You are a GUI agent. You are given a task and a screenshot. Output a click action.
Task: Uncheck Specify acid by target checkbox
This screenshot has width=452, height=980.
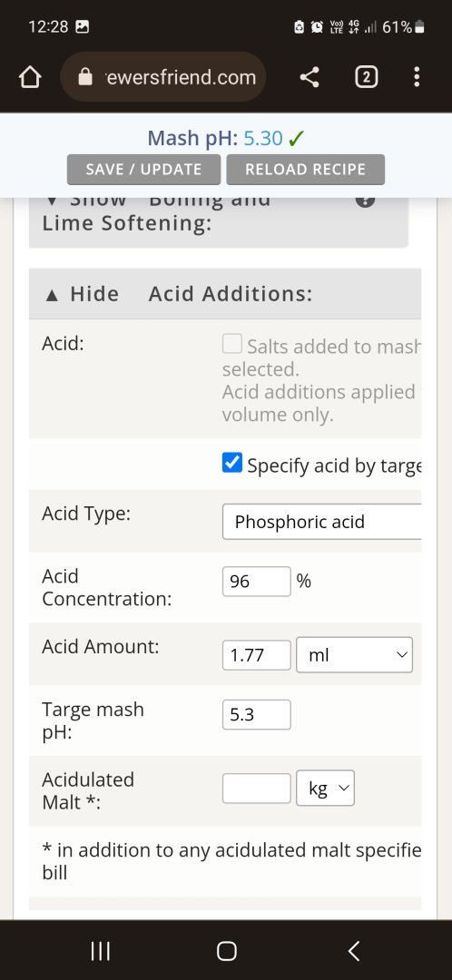click(x=232, y=463)
